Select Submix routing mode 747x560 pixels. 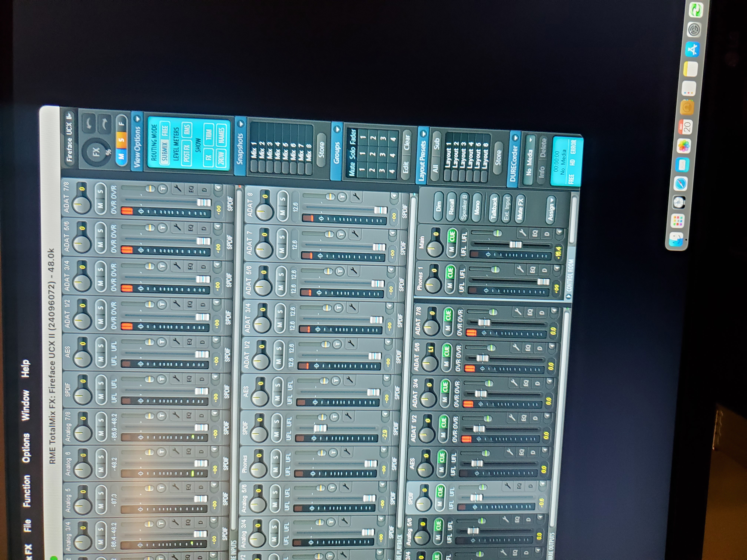[x=165, y=152]
